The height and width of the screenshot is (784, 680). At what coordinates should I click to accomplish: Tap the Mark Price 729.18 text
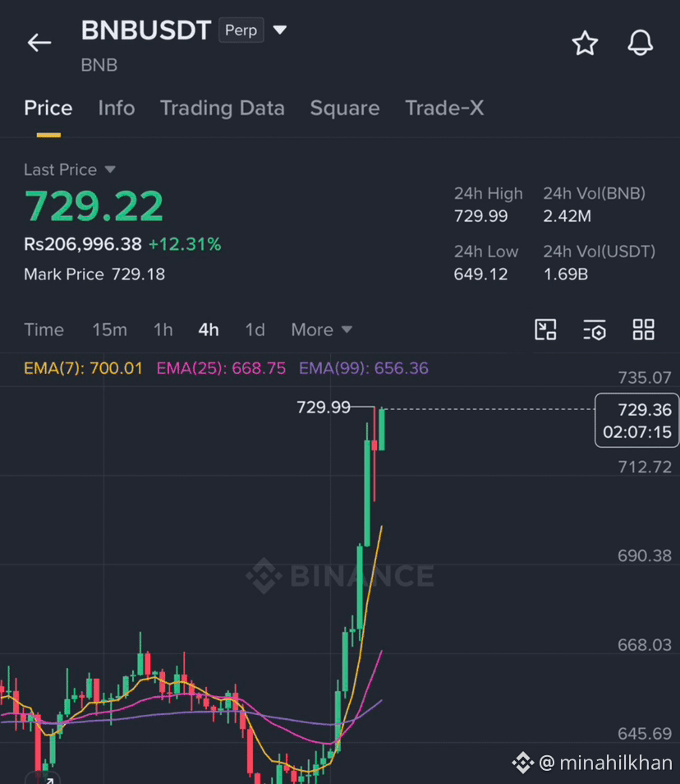click(94, 274)
